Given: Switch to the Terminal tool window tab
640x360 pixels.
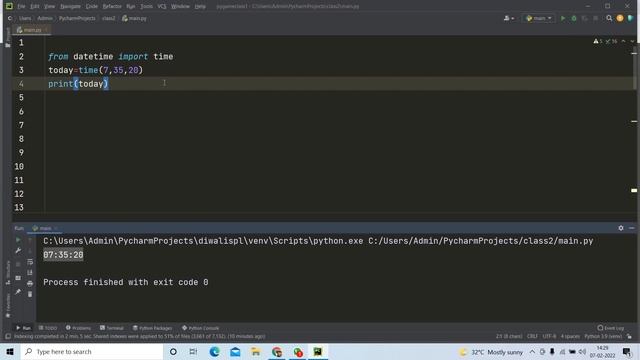Looking at the screenshot, I should tap(111, 328).
